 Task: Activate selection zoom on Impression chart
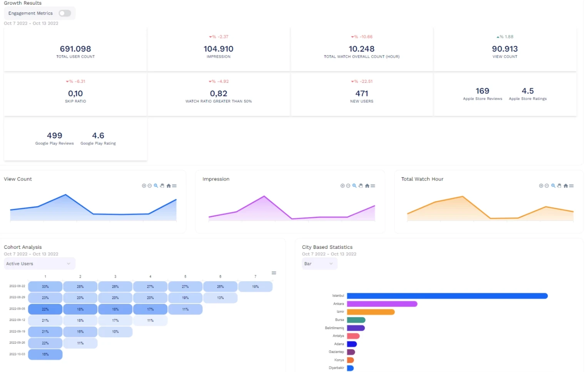tap(354, 186)
